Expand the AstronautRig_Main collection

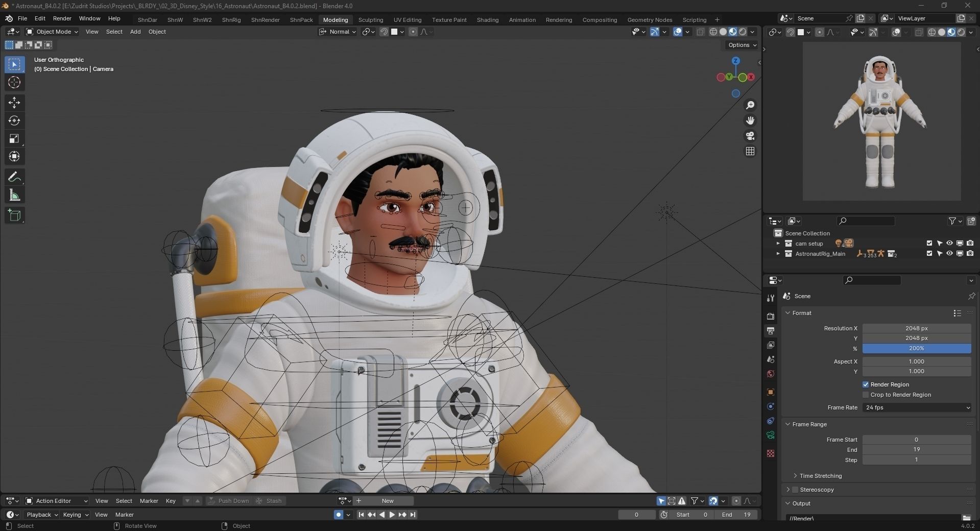point(778,254)
